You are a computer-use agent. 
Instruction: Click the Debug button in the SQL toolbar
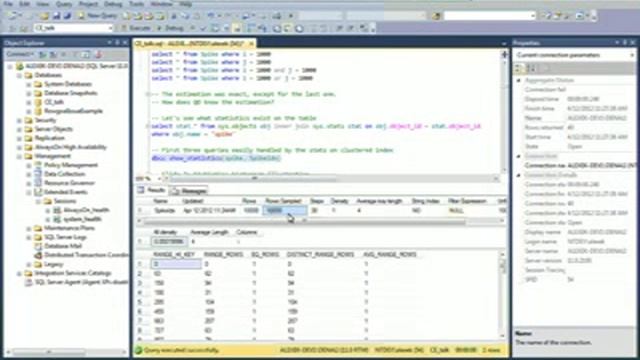(170, 28)
